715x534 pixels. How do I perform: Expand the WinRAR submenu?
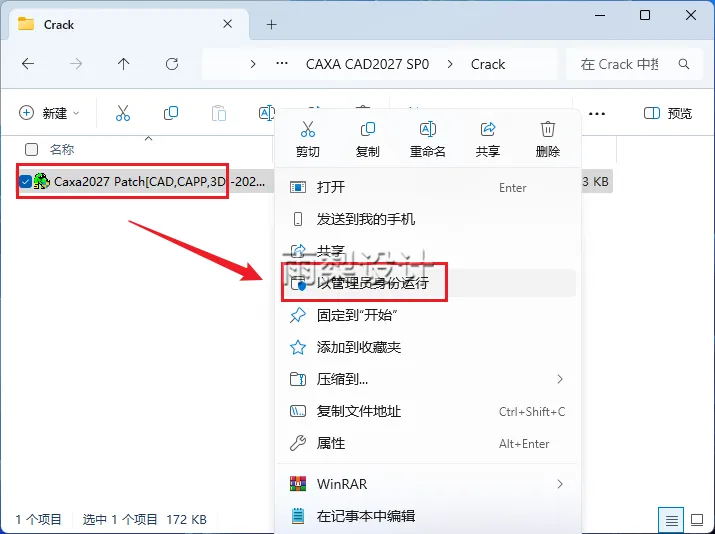[429, 484]
